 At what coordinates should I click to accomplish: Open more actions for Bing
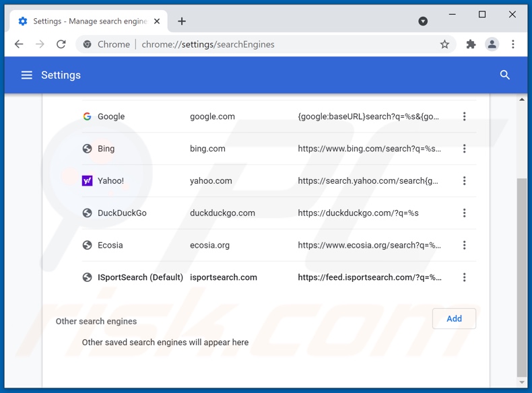(x=464, y=149)
